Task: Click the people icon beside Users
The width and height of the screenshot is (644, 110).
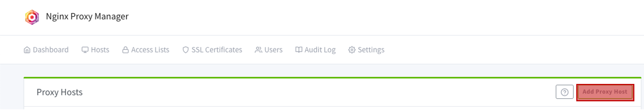Action: coord(259,50)
